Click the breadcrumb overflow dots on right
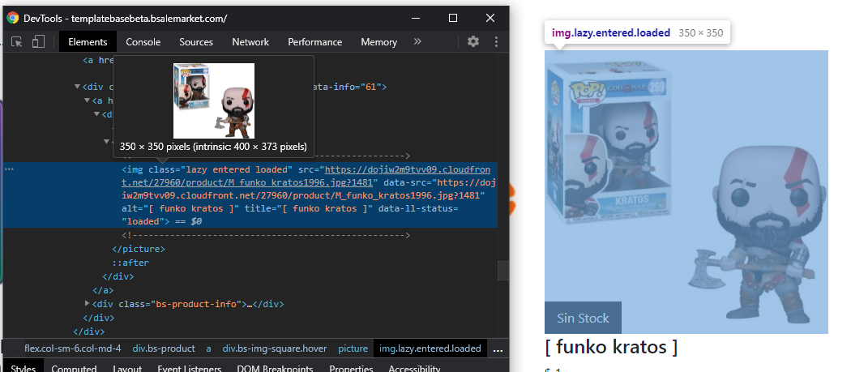Viewport: 868px width, 372px height. (x=498, y=350)
